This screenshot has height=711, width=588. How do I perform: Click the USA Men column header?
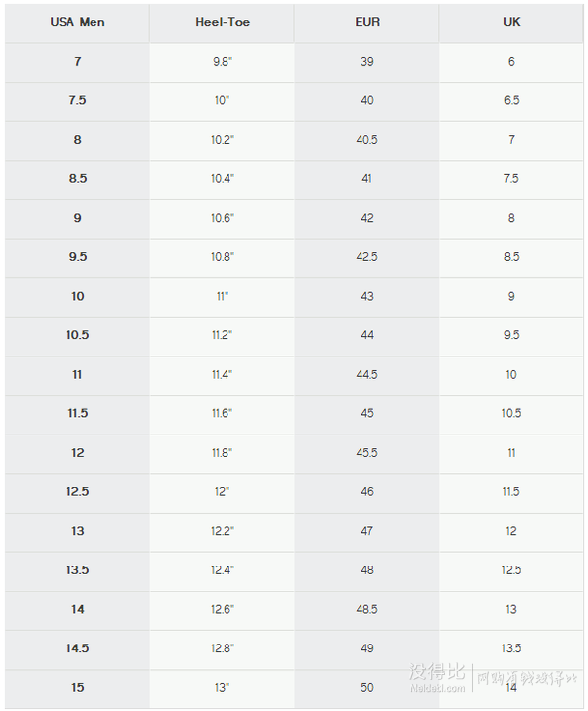click(77, 23)
